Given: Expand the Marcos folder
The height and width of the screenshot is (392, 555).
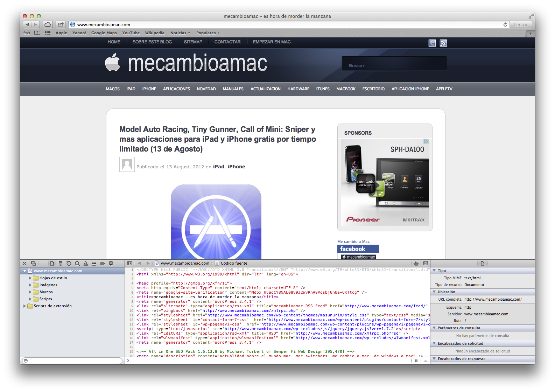Looking at the screenshot, I should (x=30, y=292).
